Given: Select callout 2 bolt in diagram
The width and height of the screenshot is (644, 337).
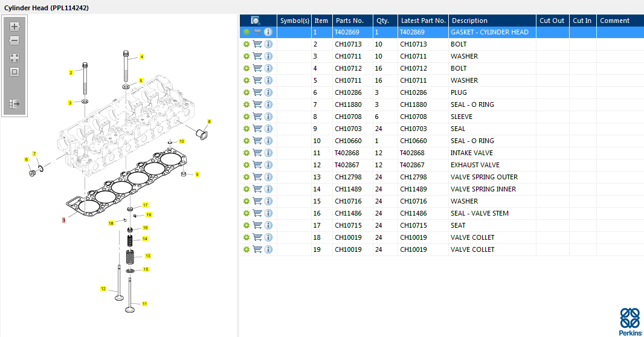Looking at the screenshot, I should 71,72.
